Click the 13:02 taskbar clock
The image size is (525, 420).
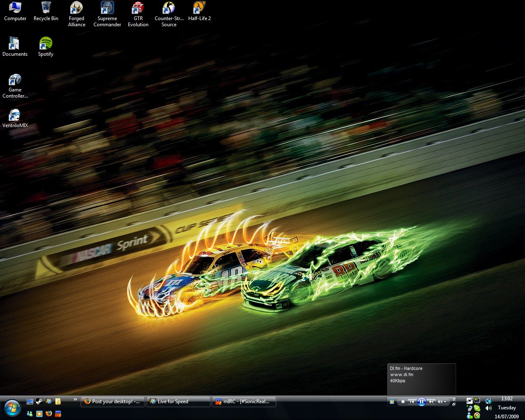(x=507, y=399)
